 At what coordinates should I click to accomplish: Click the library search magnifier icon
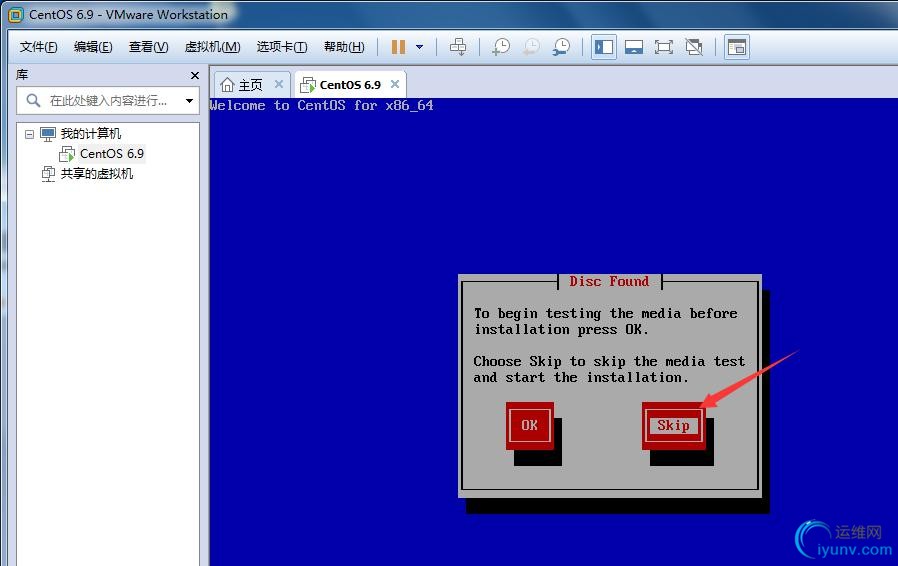[33, 100]
